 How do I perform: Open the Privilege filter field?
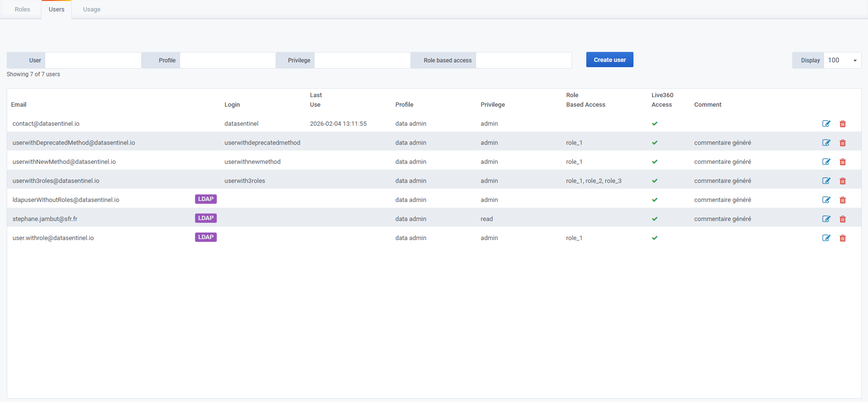(362, 60)
